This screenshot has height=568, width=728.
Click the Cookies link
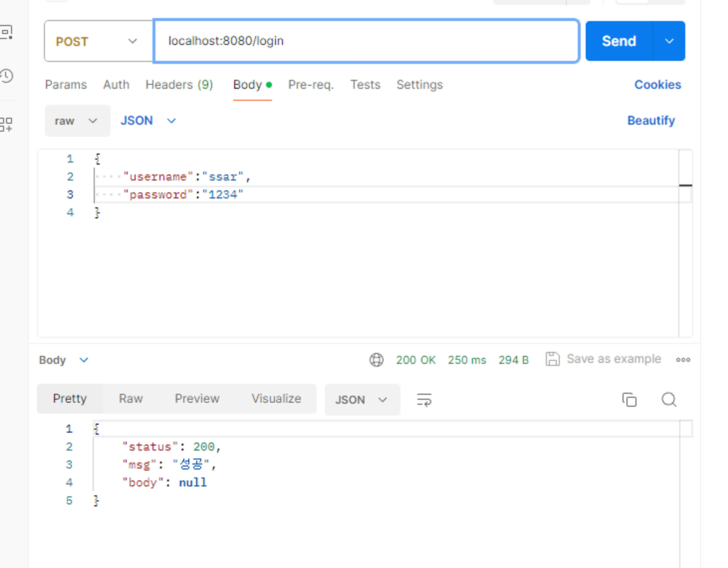[658, 85]
